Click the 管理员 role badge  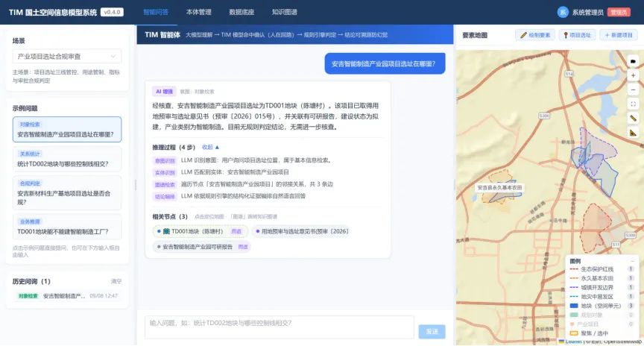[x=619, y=13]
